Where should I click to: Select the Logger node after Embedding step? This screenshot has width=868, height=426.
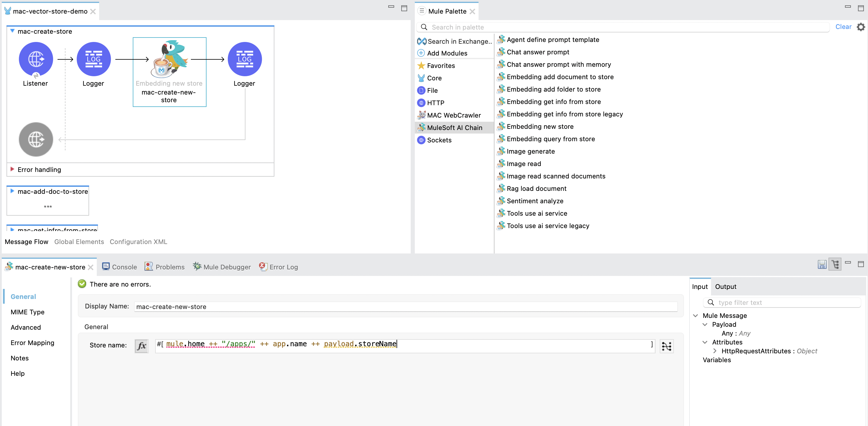click(244, 59)
